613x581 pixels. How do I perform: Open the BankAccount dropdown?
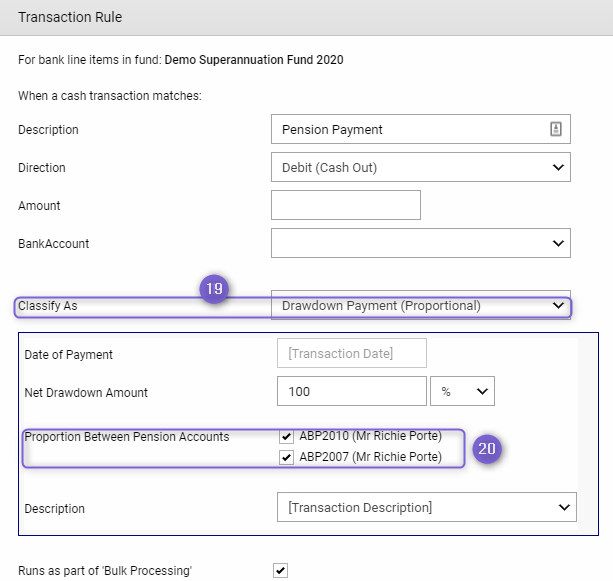point(421,243)
